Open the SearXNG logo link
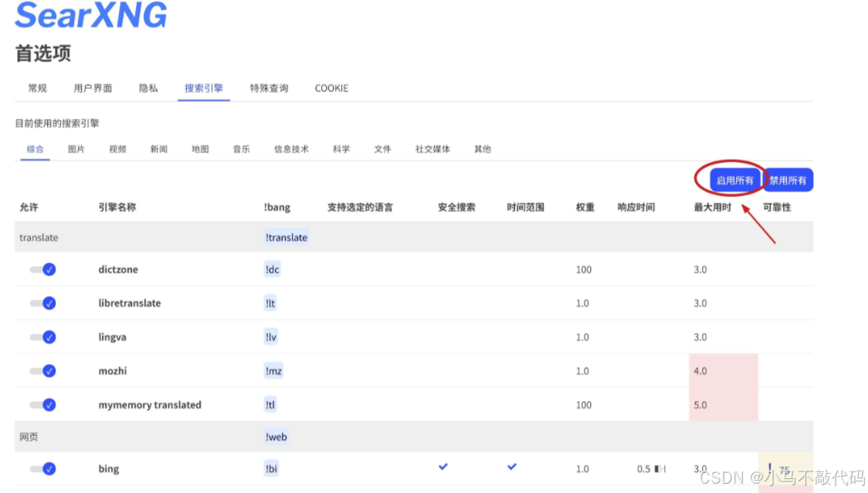 tap(91, 15)
